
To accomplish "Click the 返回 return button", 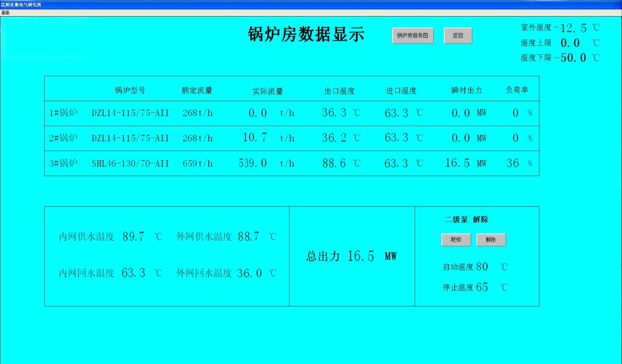I will 457,35.
